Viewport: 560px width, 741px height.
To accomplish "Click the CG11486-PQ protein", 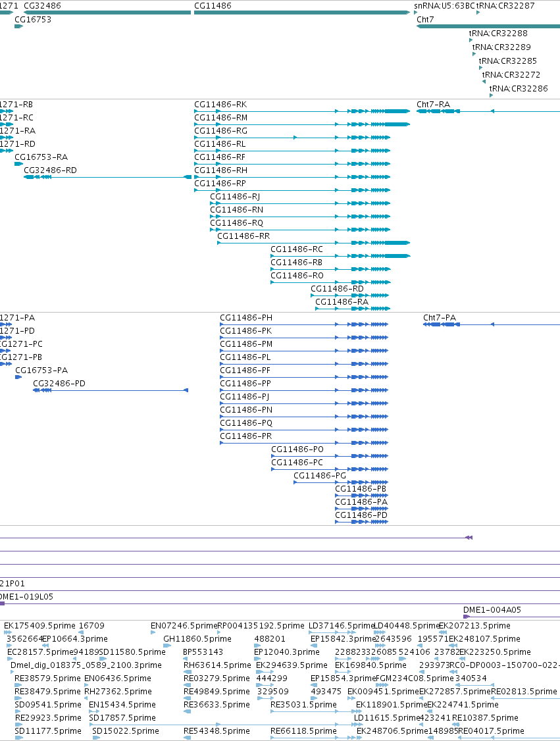I will [x=304, y=430].
